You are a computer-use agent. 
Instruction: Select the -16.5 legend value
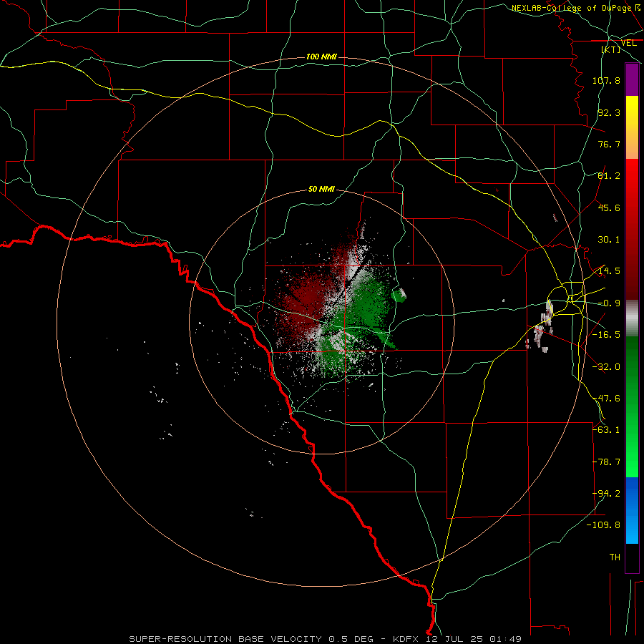pyautogui.click(x=606, y=335)
